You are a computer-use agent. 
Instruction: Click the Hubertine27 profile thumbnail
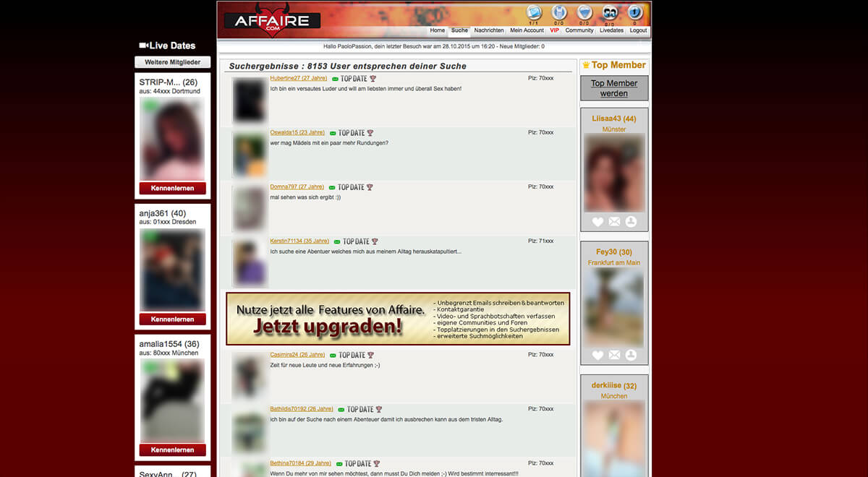click(x=250, y=100)
